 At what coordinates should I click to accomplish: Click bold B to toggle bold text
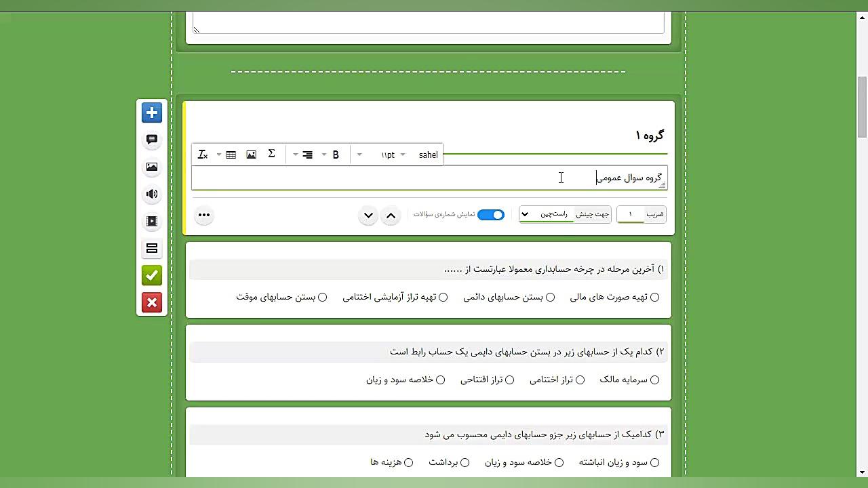coord(335,155)
